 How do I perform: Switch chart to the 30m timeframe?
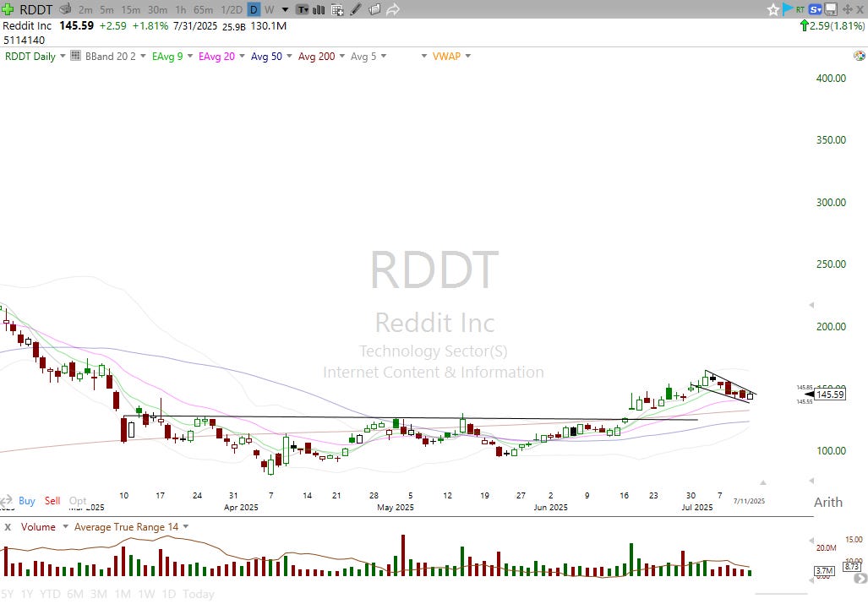tap(158, 9)
